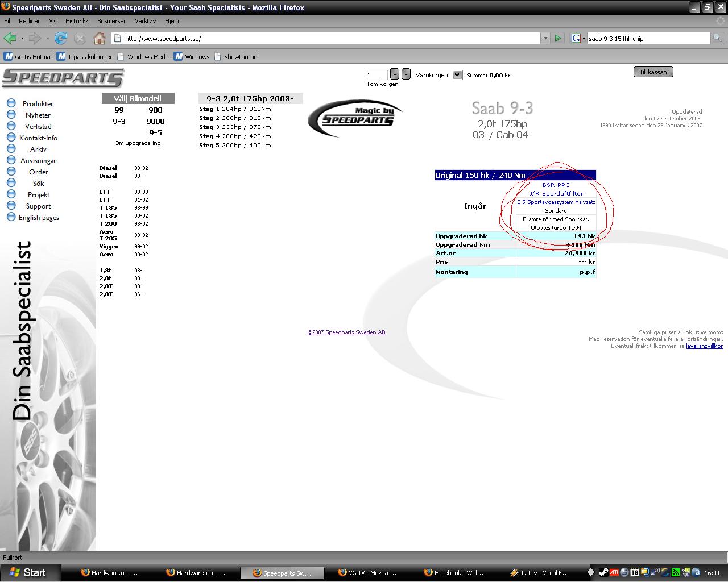
Task: Open the Fil menu
Action: [7, 21]
